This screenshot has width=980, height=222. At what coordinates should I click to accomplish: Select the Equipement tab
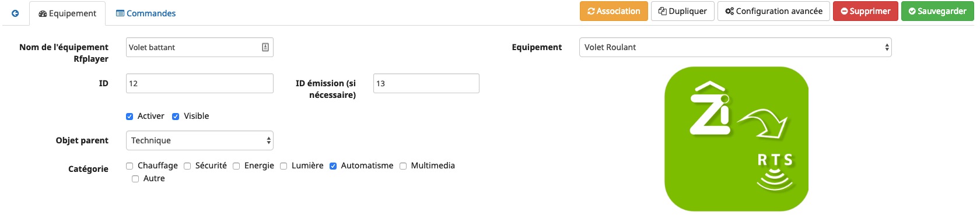point(68,13)
